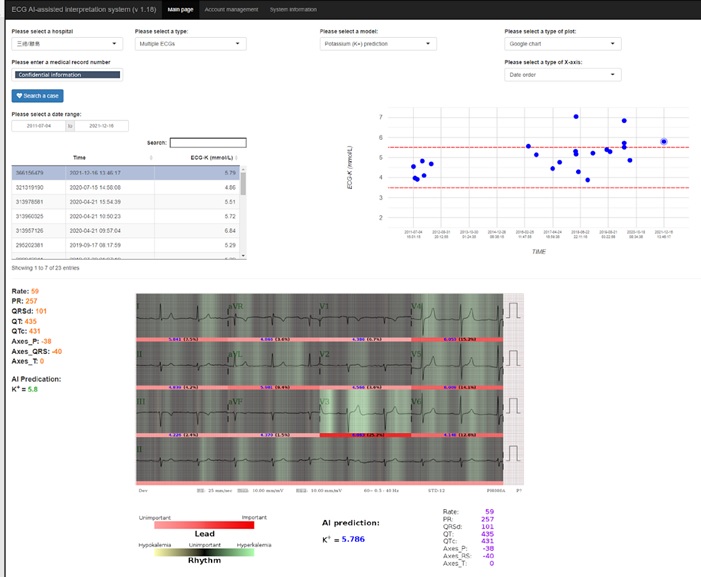Go to the Main page tab
The width and height of the screenshot is (701, 577).
point(180,9)
